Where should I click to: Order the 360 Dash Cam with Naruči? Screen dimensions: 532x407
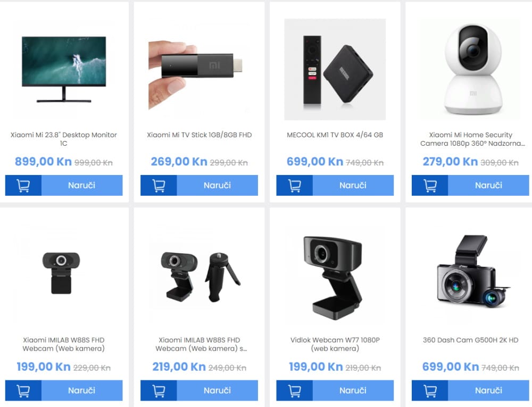488,391
